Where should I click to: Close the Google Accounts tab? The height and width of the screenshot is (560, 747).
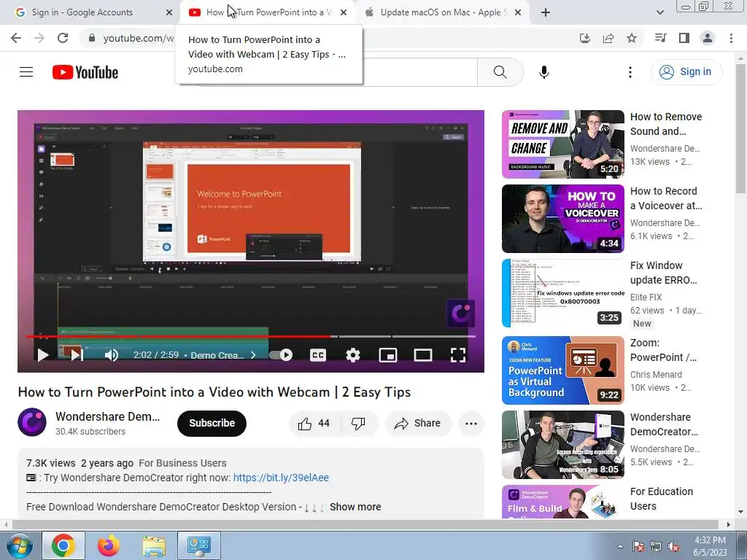click(169, 12)
